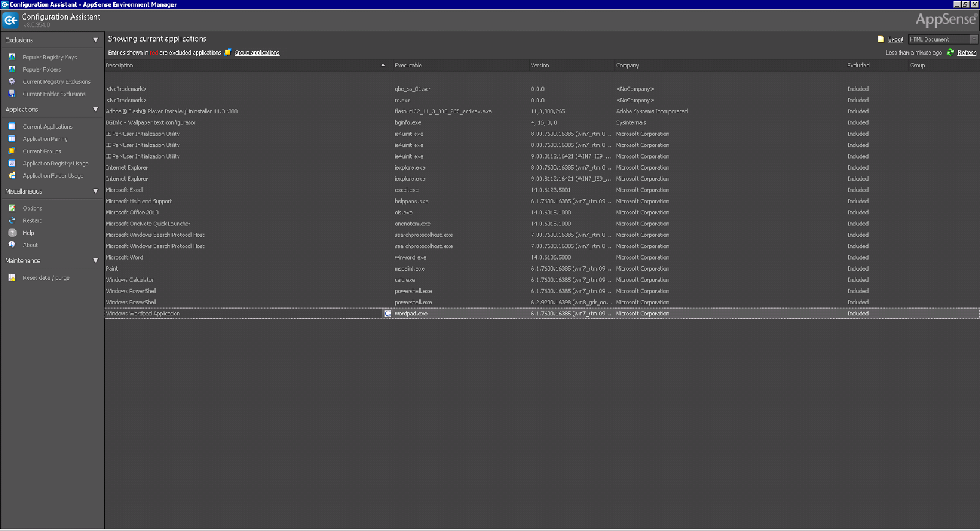Click the Group applications link
The height and width of the screenshot is (531, 980).
coord(257,53)
